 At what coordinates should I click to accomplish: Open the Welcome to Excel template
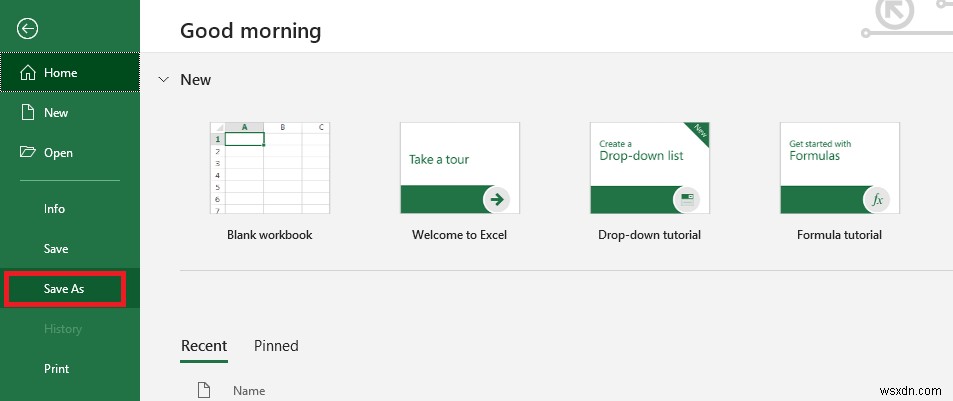point(459,168)
